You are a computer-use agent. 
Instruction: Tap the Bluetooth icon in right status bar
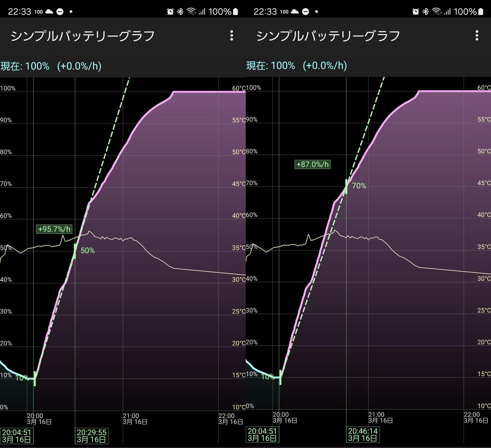pos(426,11)
